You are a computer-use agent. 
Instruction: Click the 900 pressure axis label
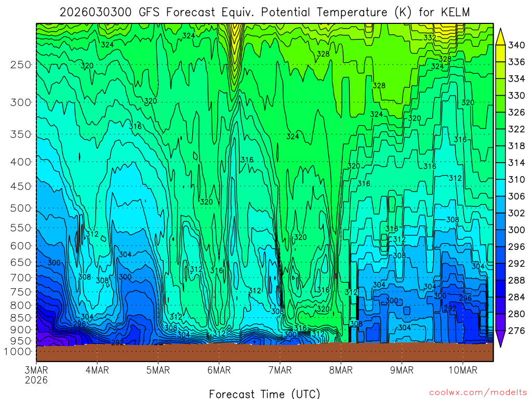click(x=21, y=330)
